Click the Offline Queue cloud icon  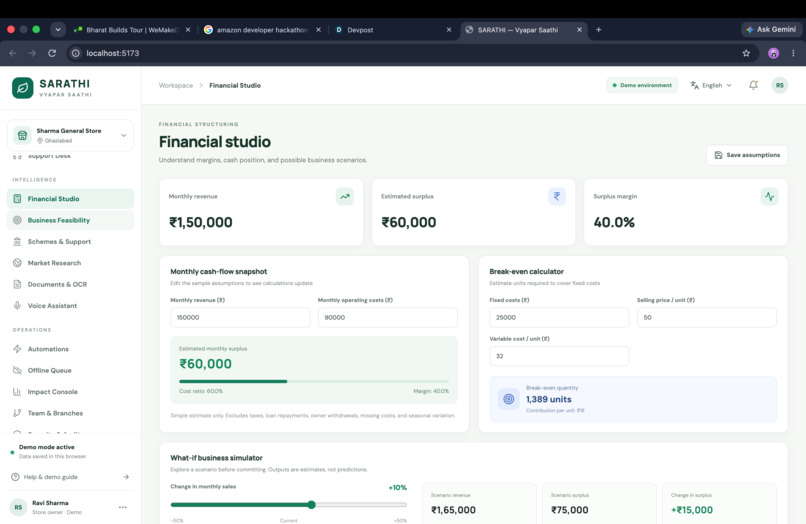click(17, 370)
